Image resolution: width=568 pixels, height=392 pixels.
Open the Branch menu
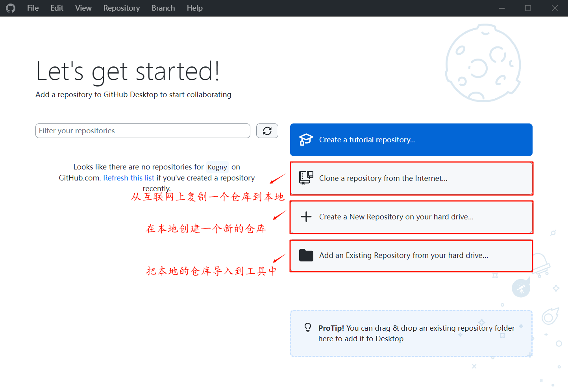click(x=163, y=8)
